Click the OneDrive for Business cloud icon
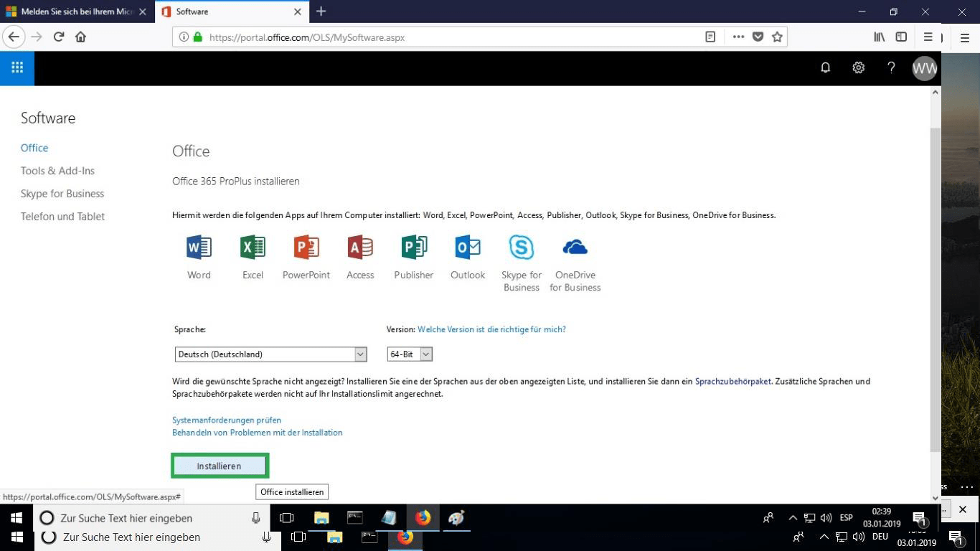Image resolution: width=980 pixels, height=551 pixels. coord(575,248)
